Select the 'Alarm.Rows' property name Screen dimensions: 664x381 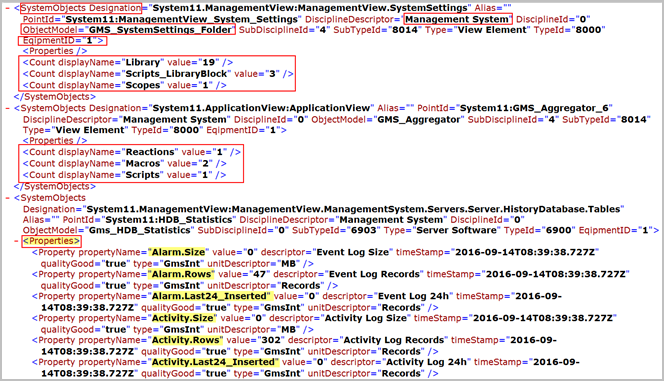pos(181,274)
